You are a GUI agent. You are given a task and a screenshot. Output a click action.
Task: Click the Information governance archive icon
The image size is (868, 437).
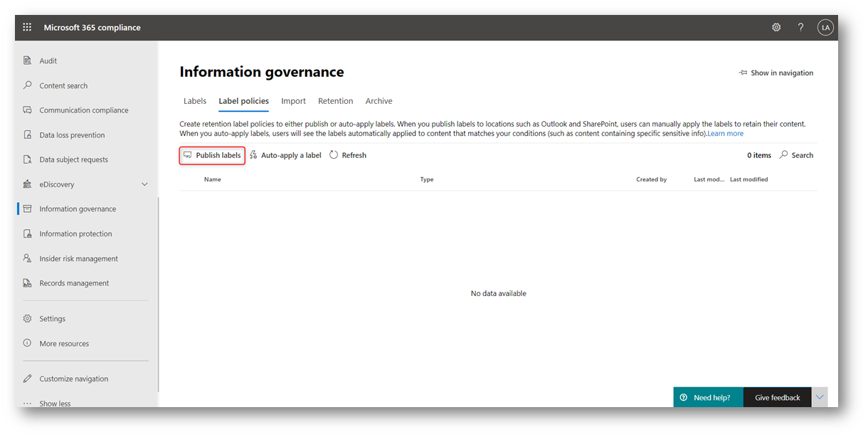28,209
